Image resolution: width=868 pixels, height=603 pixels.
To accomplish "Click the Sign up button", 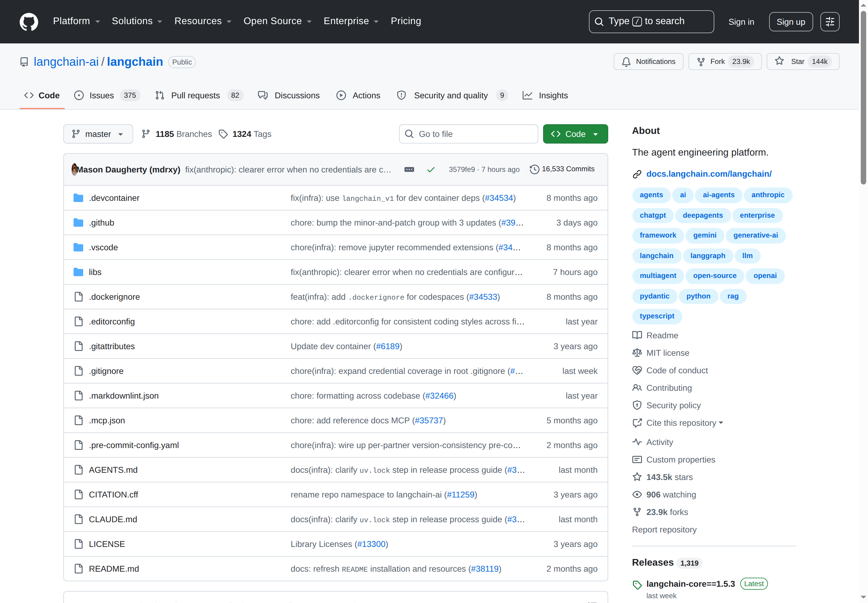I will pyautogui.click(x=791, y=22).
